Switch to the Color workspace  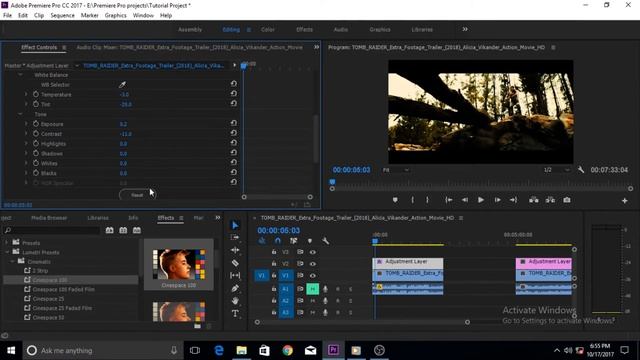point(268,29)
